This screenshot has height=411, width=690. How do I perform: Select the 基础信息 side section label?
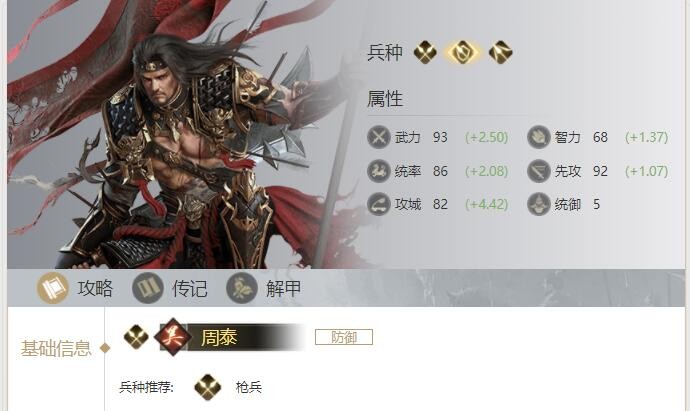56,348
